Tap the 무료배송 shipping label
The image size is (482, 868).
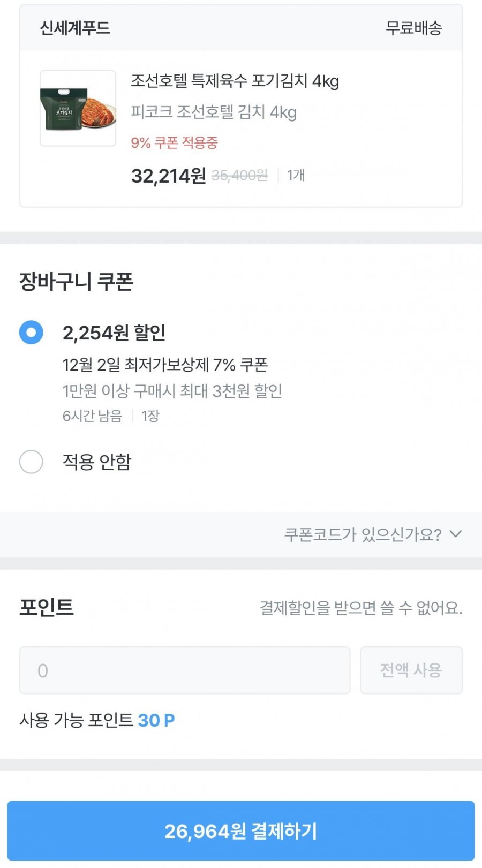coord(413,28)
